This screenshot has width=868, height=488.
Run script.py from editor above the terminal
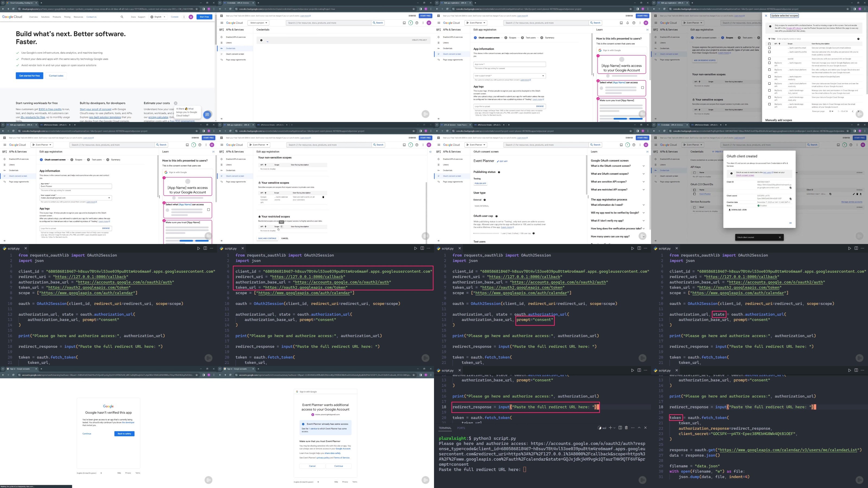[633, 370]
